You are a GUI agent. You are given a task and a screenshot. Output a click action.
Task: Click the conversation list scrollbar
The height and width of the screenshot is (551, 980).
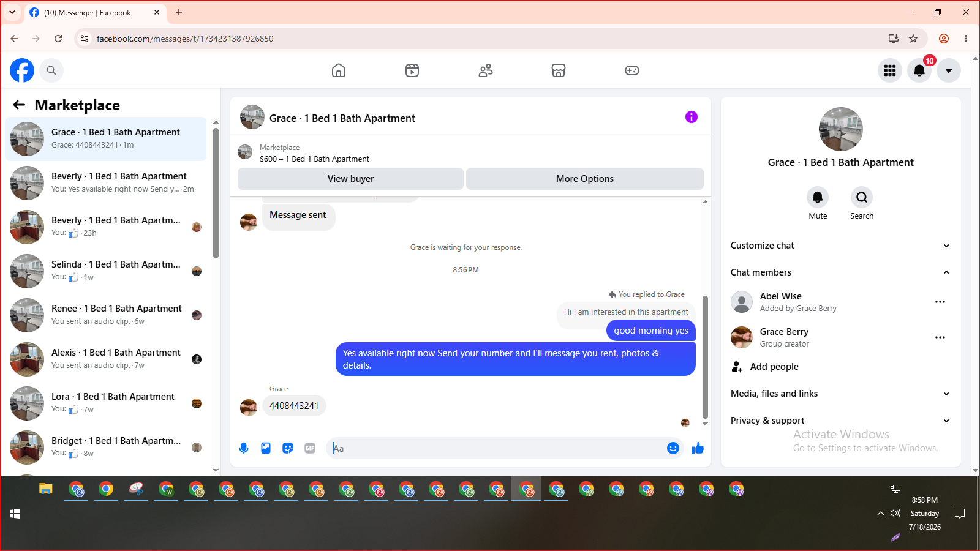(216, 193)
